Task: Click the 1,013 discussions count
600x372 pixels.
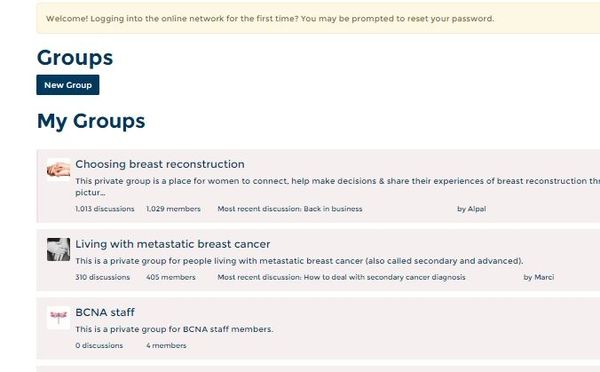Action: tap(105, 209)
